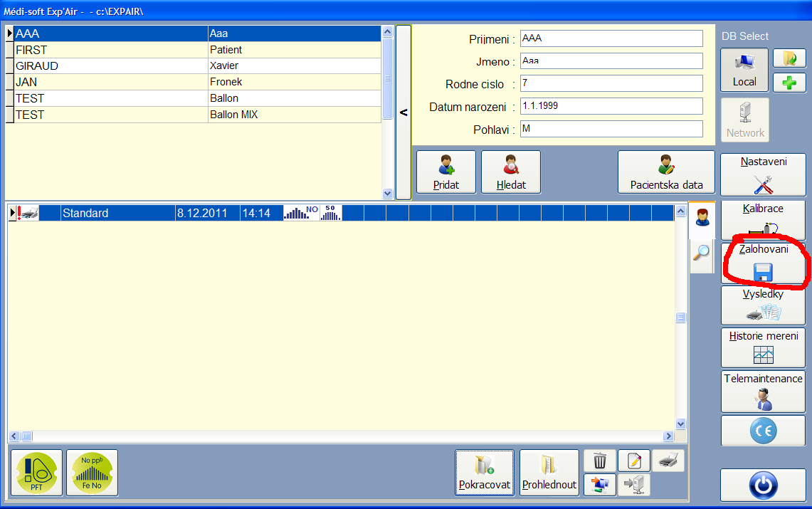Collapse the patient list with the < button
This screenshot has width=812, height=509.
click(x=404, y=112)
